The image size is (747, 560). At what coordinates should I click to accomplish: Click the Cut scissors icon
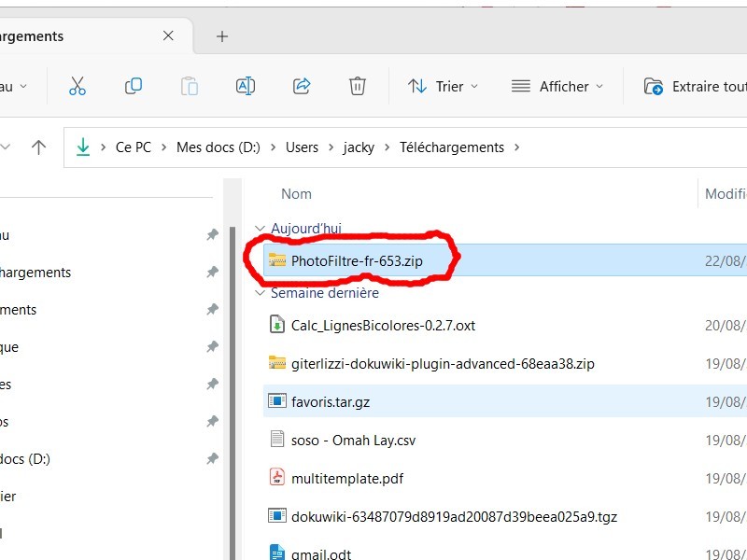[78, 86]
